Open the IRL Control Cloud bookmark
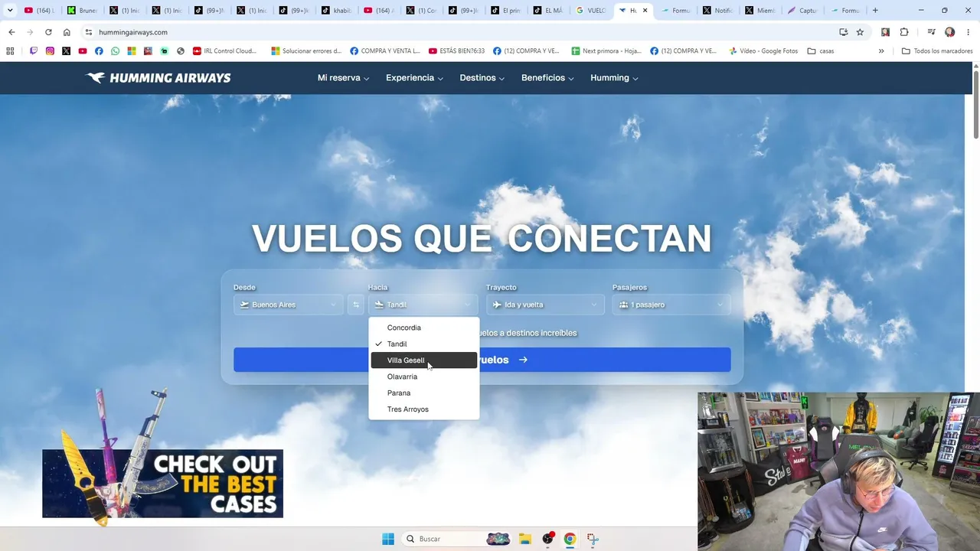980x551 pixels. [224, 51]
